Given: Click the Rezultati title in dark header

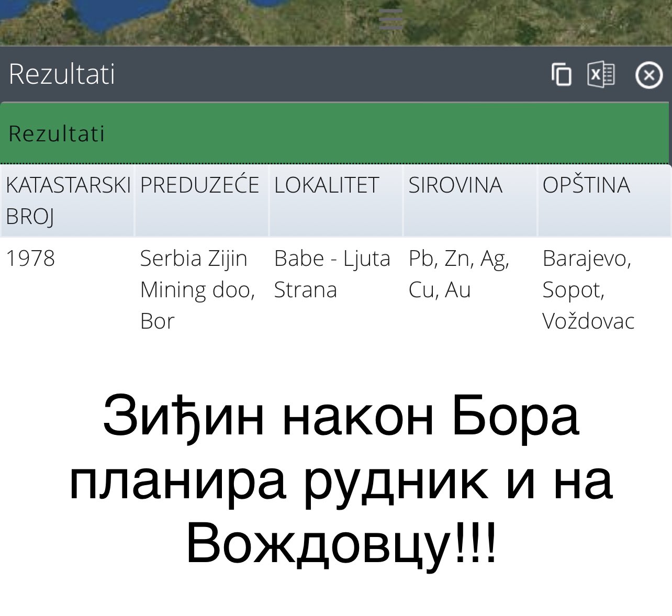Looking at the screenshot, I should click(x=62, y=74).
